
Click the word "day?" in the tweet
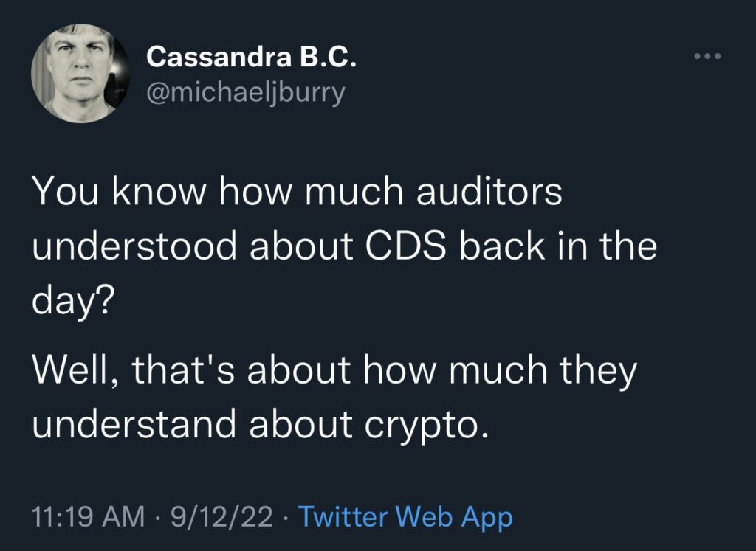[70, 302]
